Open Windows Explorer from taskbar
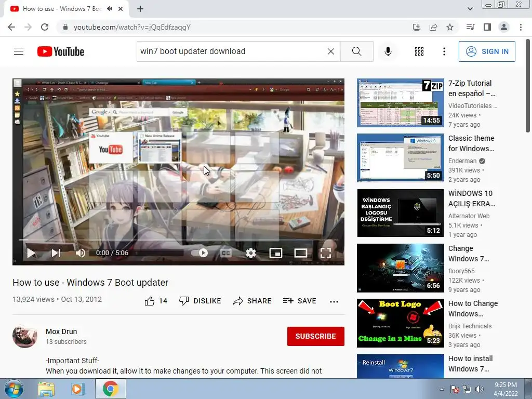This screenshot has width=532, height=399. pos(46,389)
